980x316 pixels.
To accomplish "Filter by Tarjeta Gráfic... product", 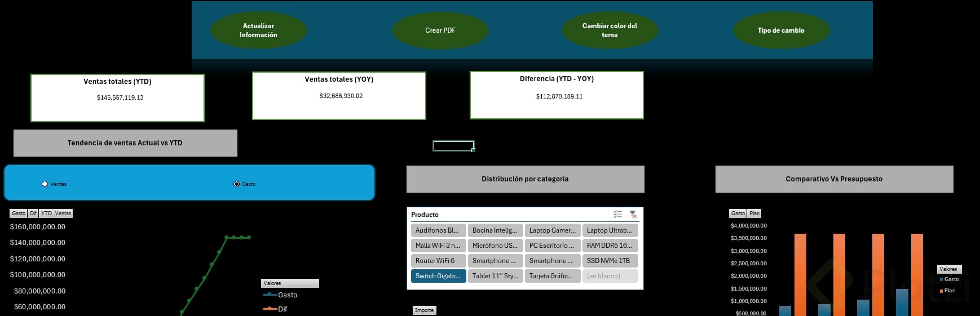I will (553, 276).
